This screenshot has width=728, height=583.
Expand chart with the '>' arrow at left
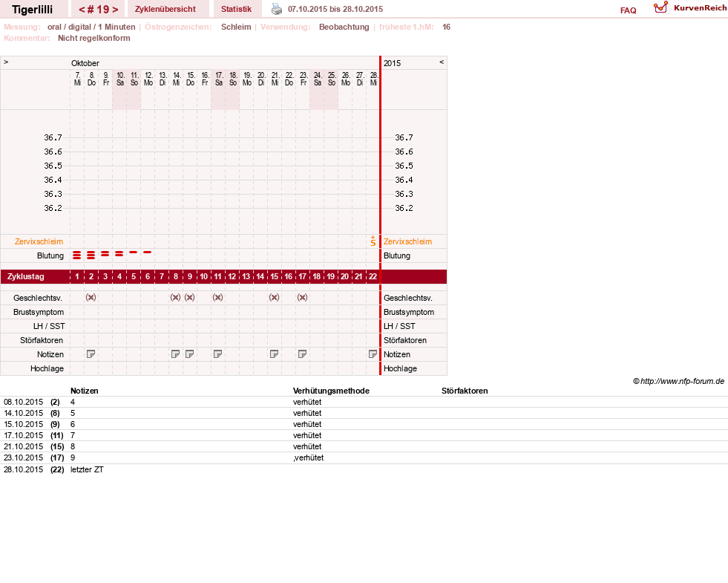pyautogui.click(x=6, y=62)
